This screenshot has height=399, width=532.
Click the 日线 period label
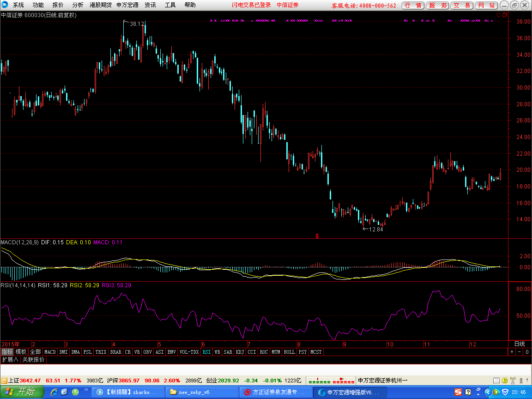pyautogui.click(x=520, y=344)
